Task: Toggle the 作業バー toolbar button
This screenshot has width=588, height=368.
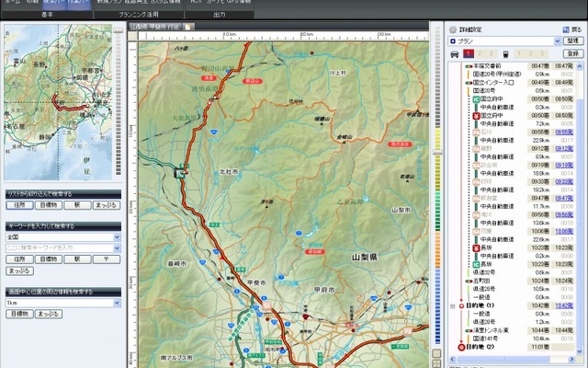Action: pos(79,3)
